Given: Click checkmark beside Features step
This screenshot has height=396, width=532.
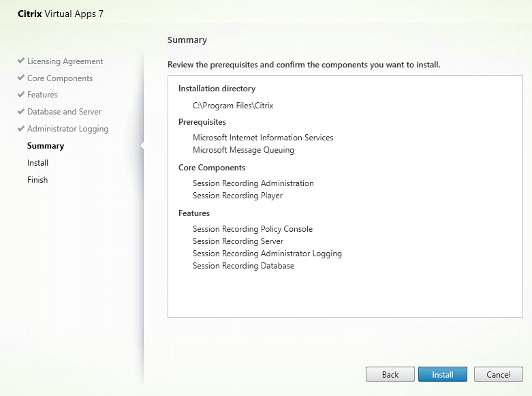Looking at the screenshot, I should click(21, 94).
